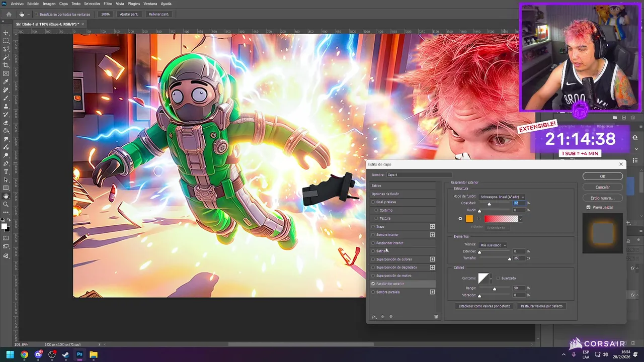Viewport: 644px width, 362px height.
Task: Enable the Trazo checkbox
Action: (x=373, y=227)
